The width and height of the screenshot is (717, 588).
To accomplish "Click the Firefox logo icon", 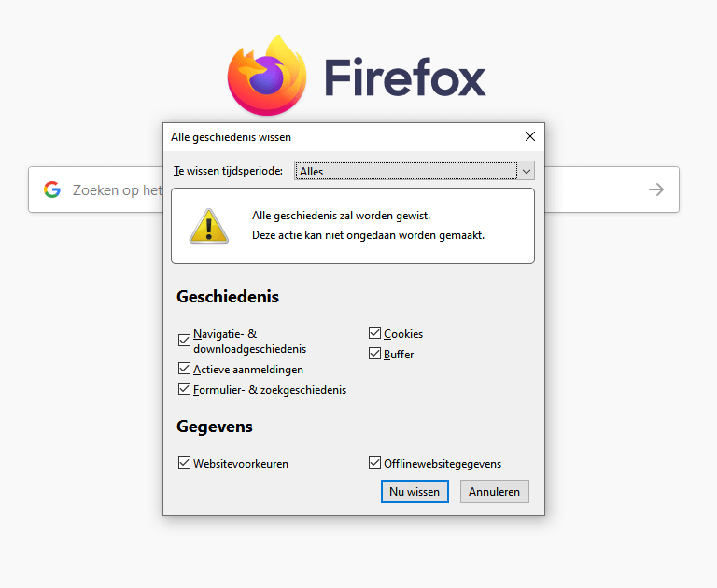I will click(267, 75).
